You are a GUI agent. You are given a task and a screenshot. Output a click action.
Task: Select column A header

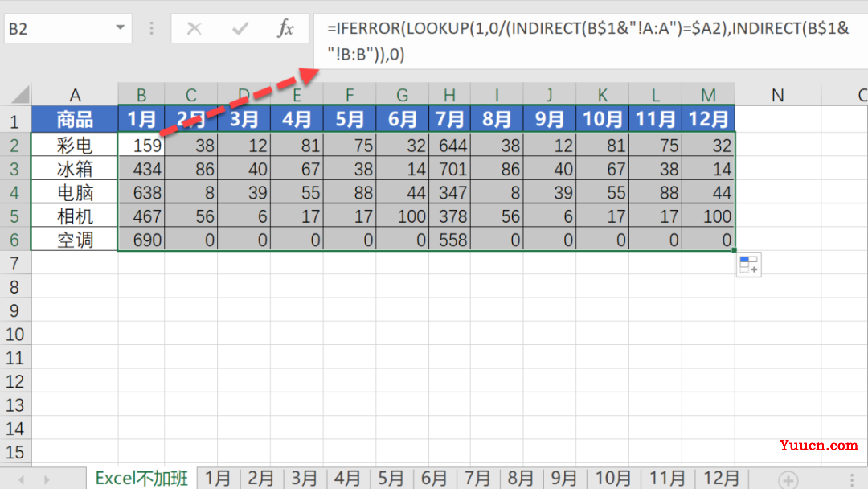click(75, 95)
